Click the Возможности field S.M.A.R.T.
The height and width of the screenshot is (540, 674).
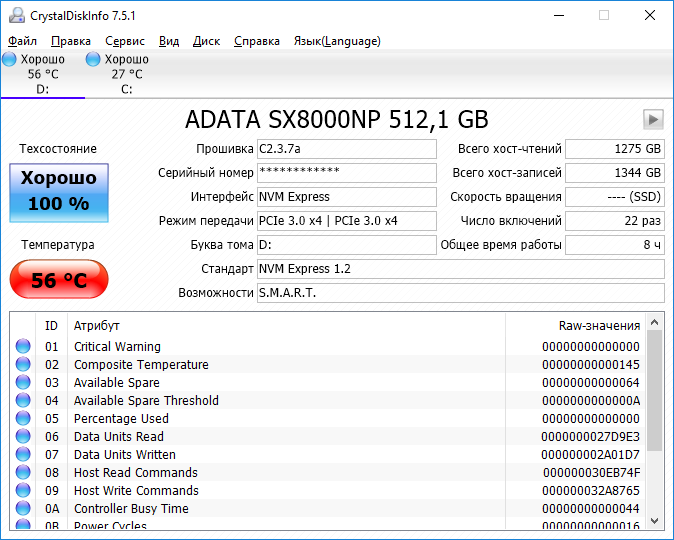pos(461,293)
